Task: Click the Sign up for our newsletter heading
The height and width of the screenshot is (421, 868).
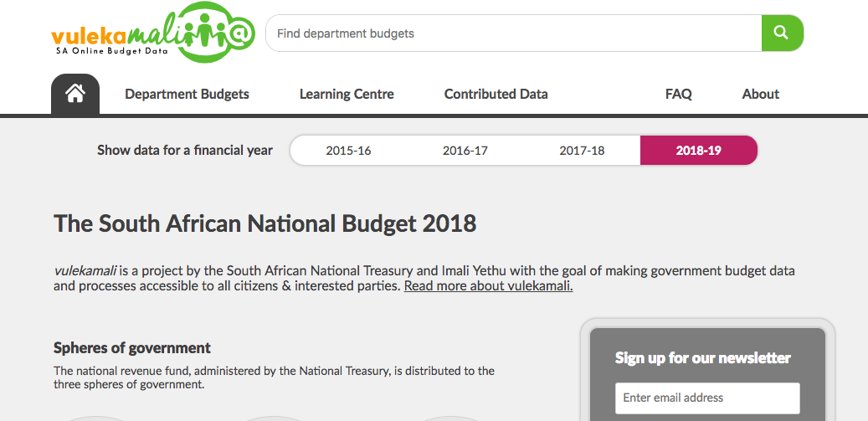Action: (x=703, y=358)
